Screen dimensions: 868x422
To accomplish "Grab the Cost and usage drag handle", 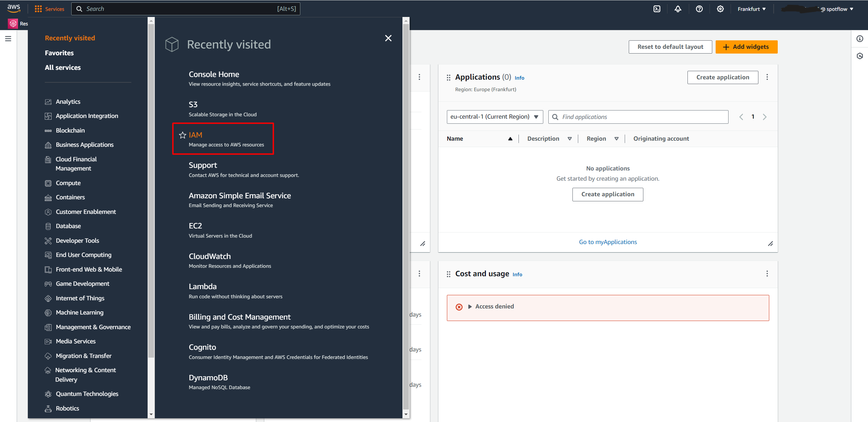I will pos(448,274).
